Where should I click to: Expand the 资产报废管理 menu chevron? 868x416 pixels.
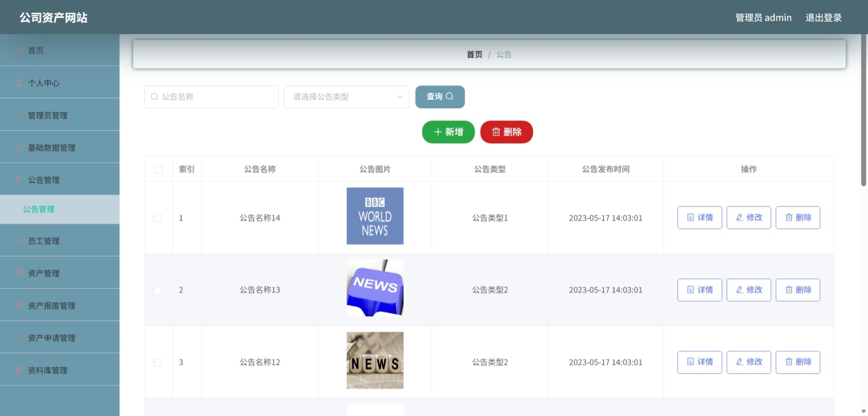pyautogui.click(x=106, y=304)
